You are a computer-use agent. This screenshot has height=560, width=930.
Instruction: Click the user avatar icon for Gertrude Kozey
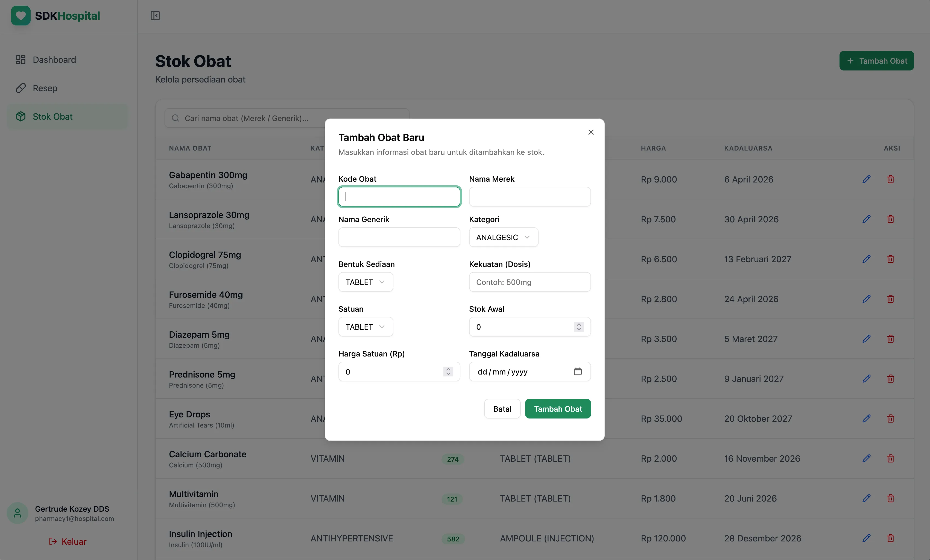click(17, 513)
